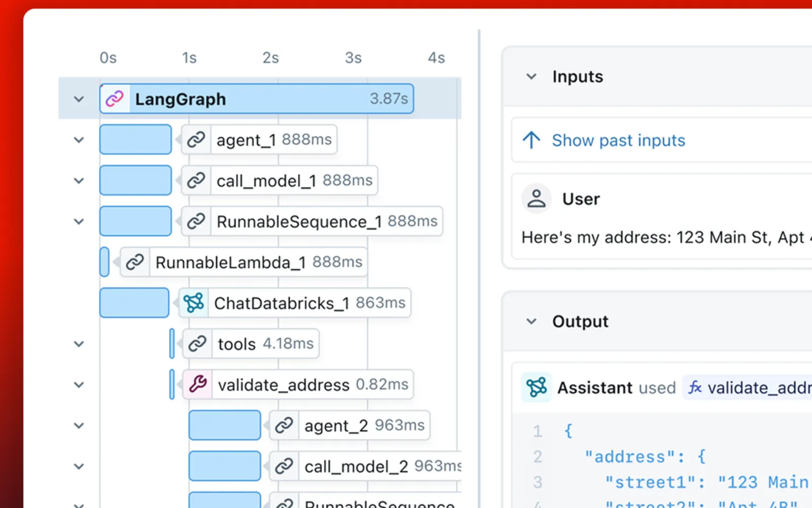
Task: Click the call_model_1 chain icon
Action: [196, 180]
